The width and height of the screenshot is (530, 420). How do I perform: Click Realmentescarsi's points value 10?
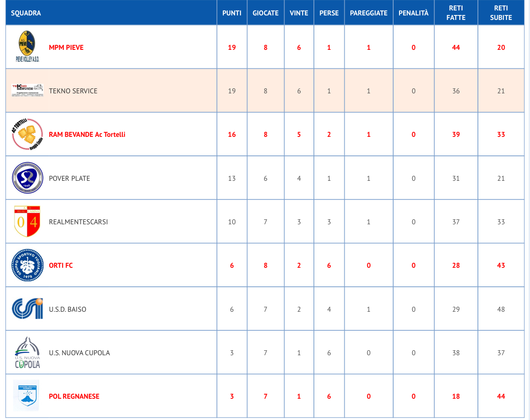pos(232,222)
